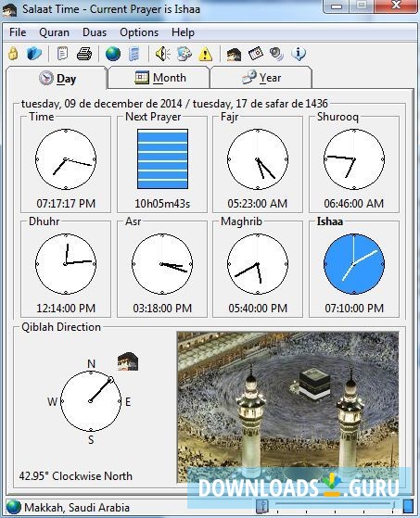
Task: Click the Maghrib time 05:40:00 PM
Action: tap(258, 309)
